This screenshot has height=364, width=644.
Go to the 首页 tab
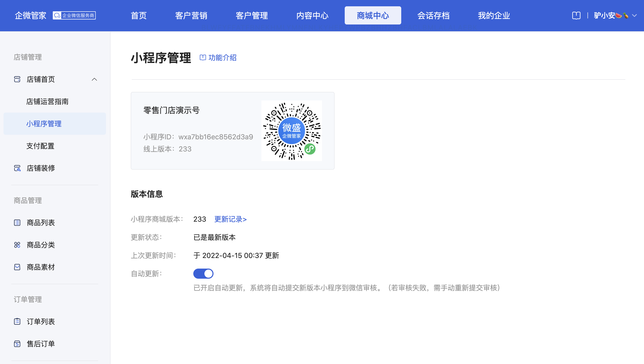coord(139,16)
